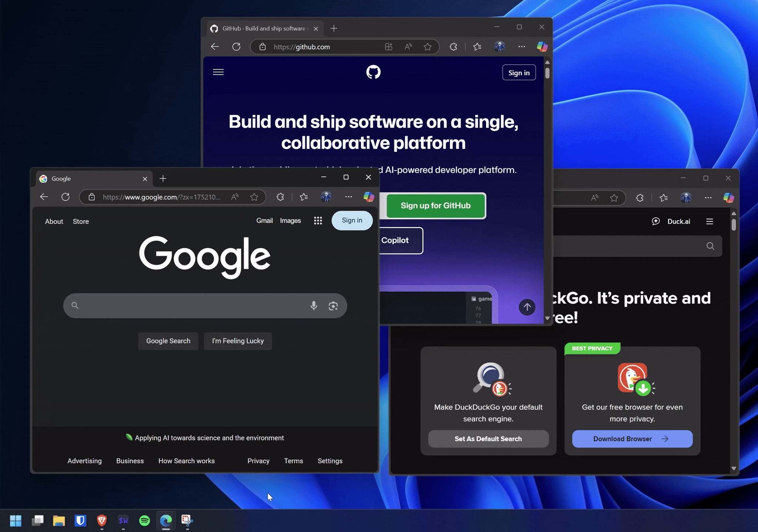Open Google Images link
The width and height of the screenshot is (758, 532).
pos(291,221)
